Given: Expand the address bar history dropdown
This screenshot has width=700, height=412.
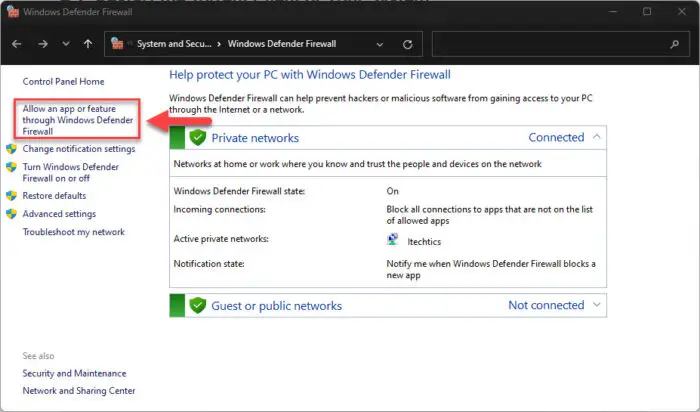Looking at the screenshot, I should point(379,44).
